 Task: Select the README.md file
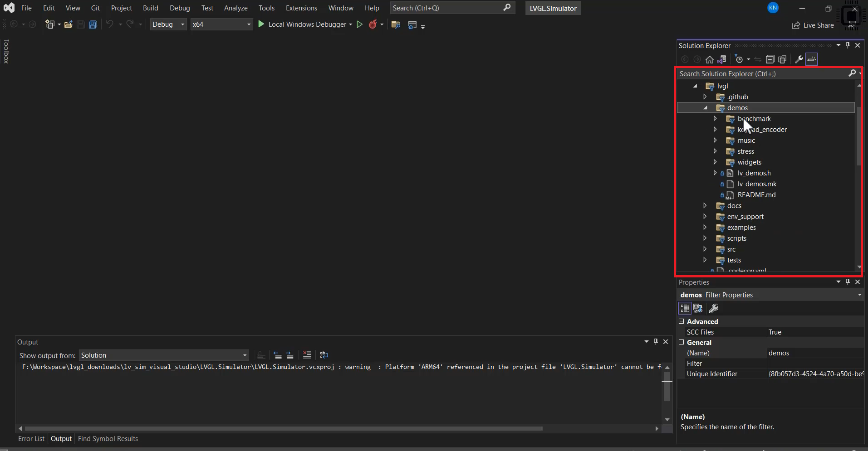[x=756, y=195]
